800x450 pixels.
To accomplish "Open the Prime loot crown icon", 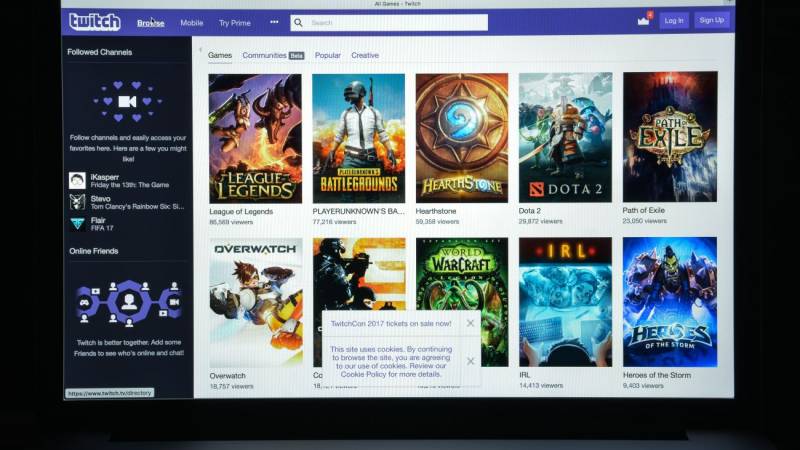I will point(643,20).
